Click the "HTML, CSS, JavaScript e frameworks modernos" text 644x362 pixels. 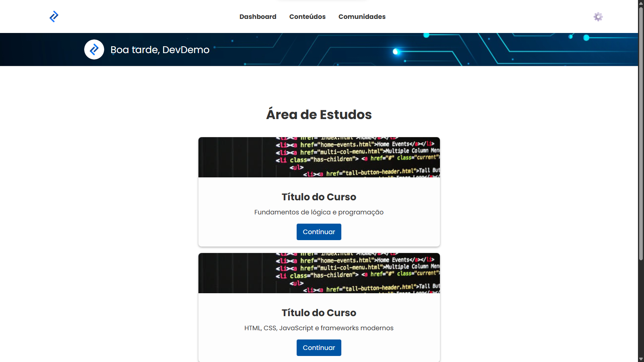pyautogui.click(x=319, y=328)
